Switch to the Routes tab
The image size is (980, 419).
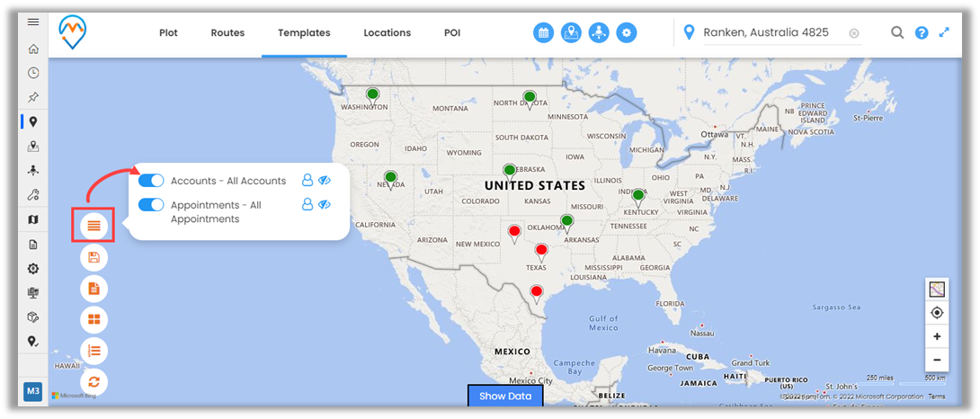tap(227, 33)
